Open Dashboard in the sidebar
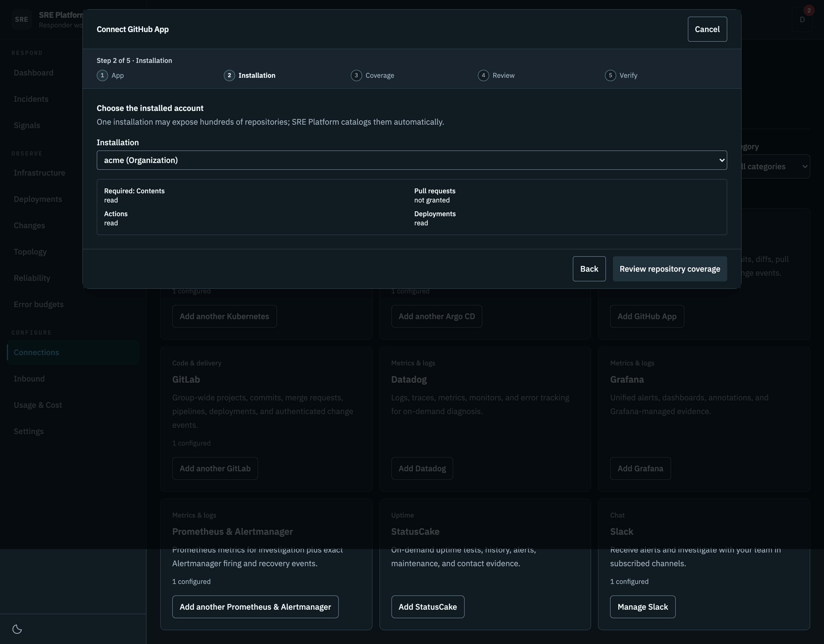This screenshot has width=824, height=644. coord(33,73)
